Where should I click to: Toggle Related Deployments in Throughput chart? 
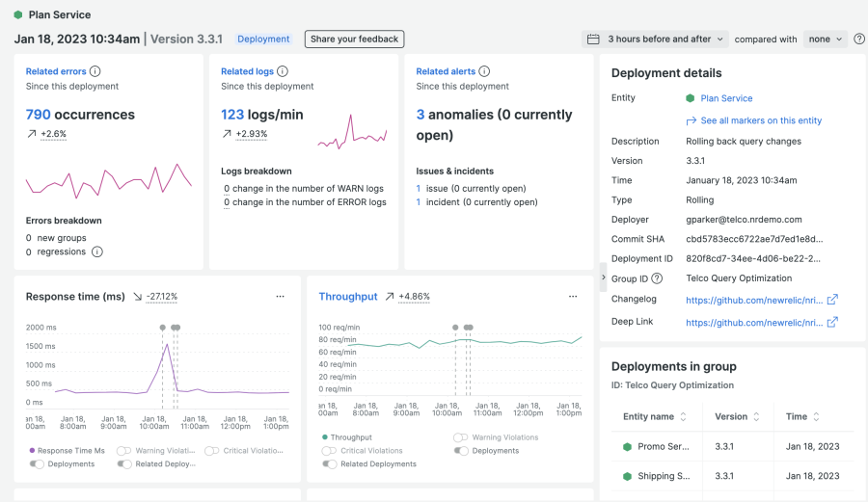330,464
